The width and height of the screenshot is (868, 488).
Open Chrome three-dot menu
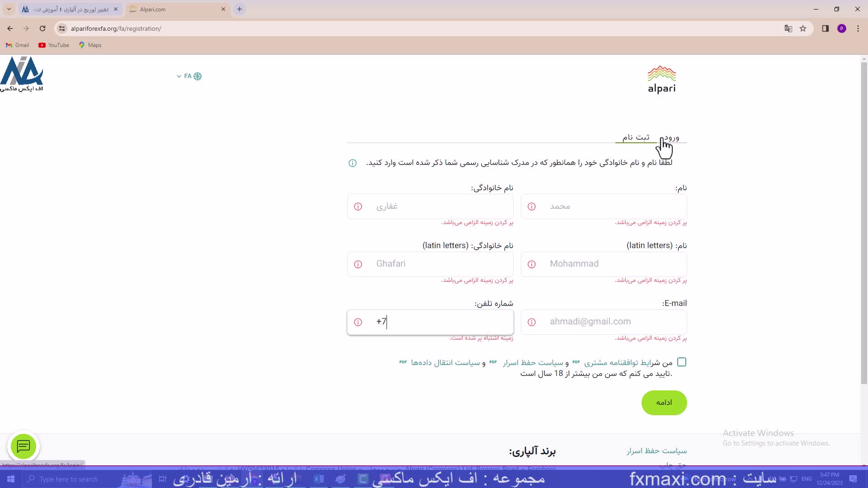tap(858, 28)
